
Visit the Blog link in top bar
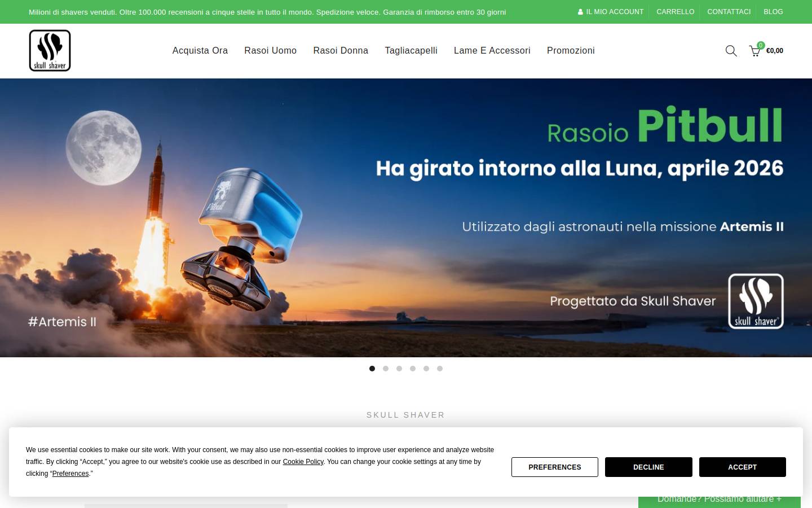pyautogui.click(x=773, y=12)
